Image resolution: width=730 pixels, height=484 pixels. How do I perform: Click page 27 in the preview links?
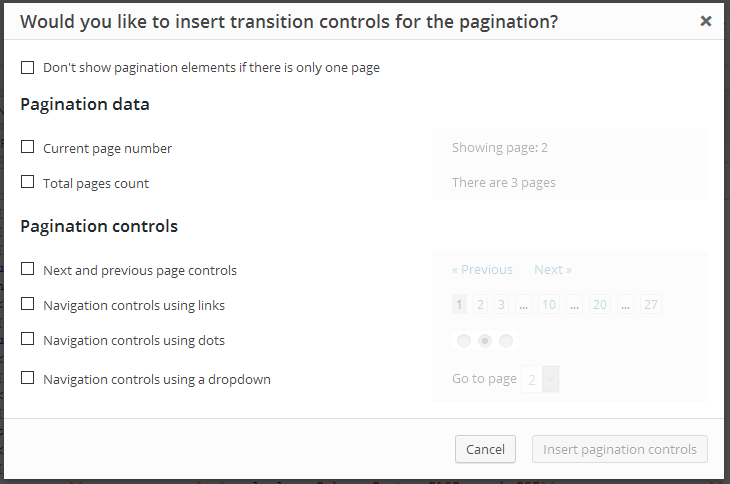[650, 304]
